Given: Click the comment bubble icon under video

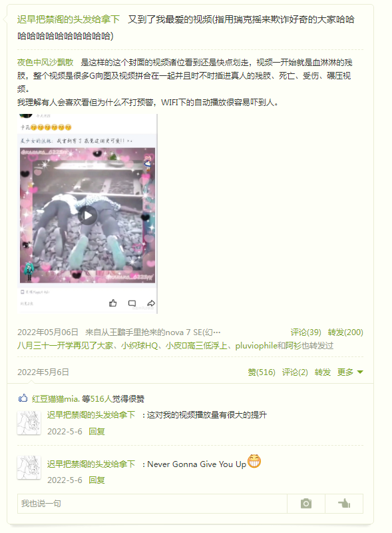Looking at the screenshot, I should [132, 303].
